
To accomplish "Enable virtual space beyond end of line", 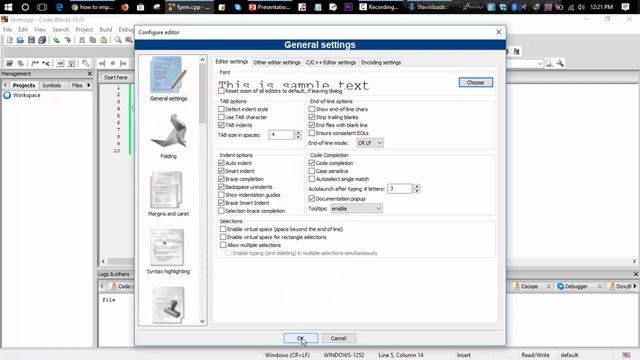I will click(223, 229).
